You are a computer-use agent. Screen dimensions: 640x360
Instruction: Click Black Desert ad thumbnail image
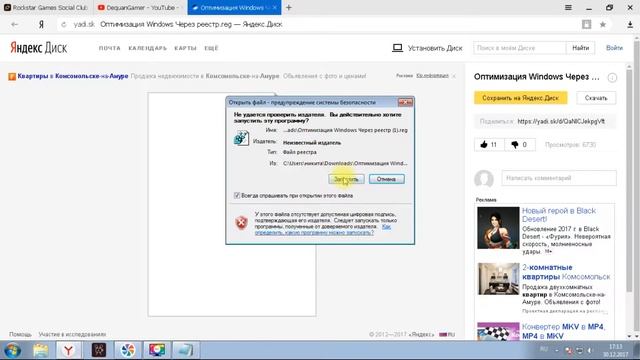point(498,228)
